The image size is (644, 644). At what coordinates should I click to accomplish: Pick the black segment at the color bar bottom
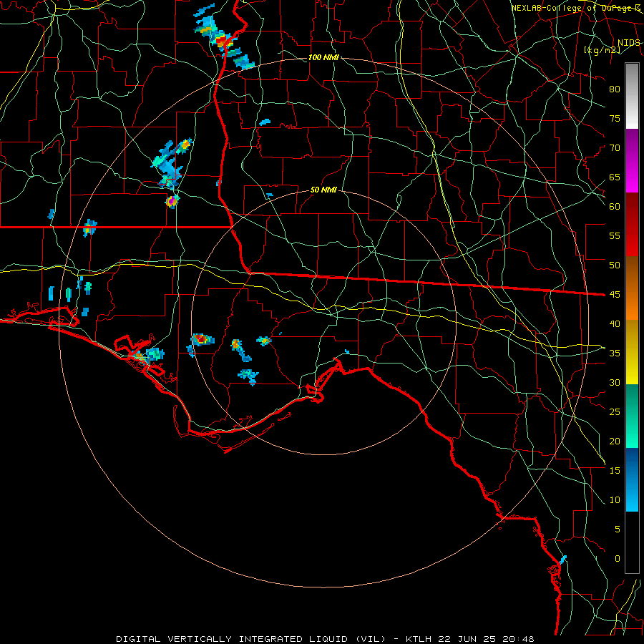tap(632, 542)
